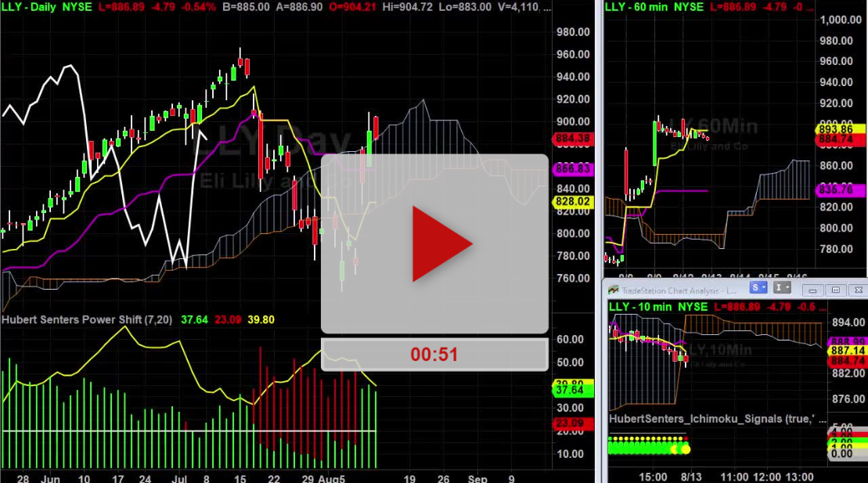This screenshot has width=868, height=483.
Task: Click the yellow signal dot in Ichimoku Signals
Action: [686, 449]
